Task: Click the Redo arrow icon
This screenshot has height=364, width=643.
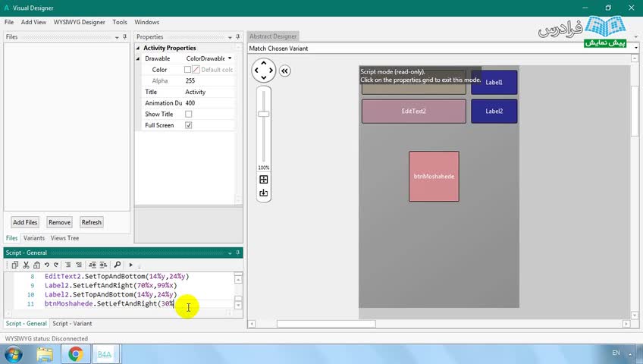Action: coord(57,265)
